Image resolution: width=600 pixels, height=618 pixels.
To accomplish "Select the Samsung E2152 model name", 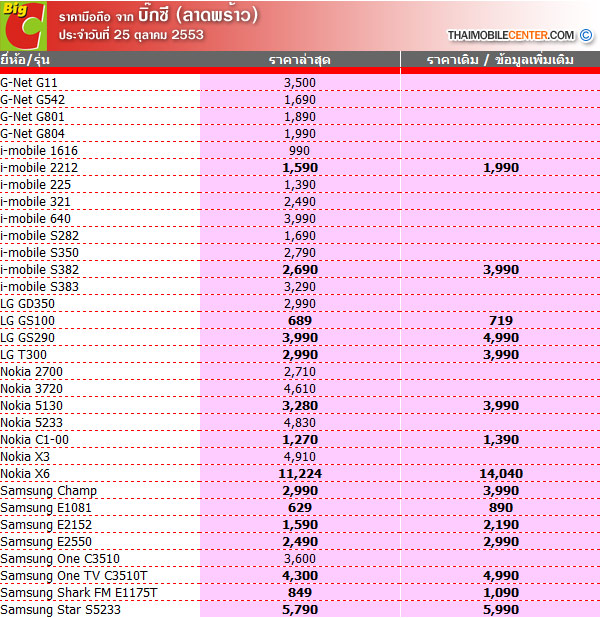I will coord(46,525).
